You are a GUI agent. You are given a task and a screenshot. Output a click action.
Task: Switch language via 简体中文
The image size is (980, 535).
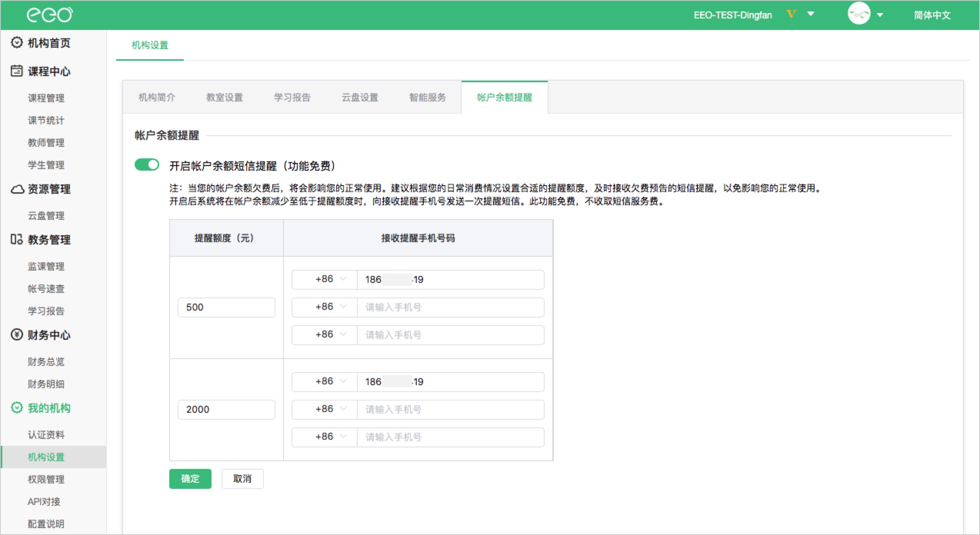click(x=932, y=15)
